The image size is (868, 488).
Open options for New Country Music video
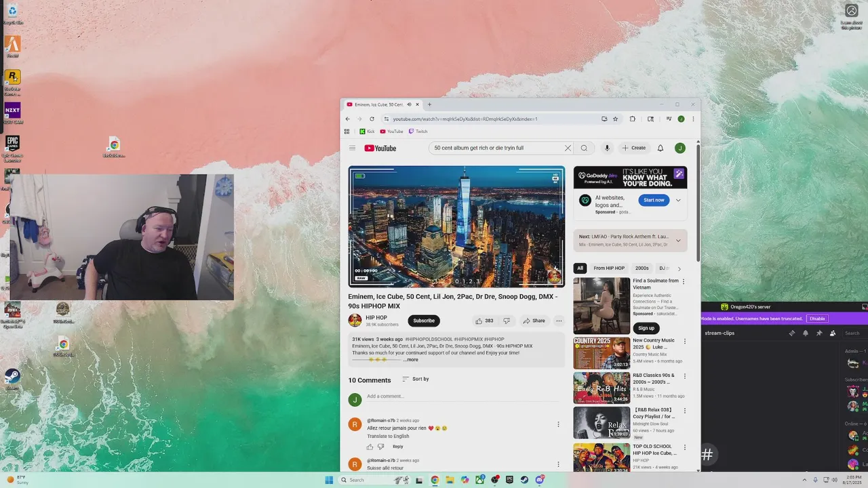pos(684,342)
